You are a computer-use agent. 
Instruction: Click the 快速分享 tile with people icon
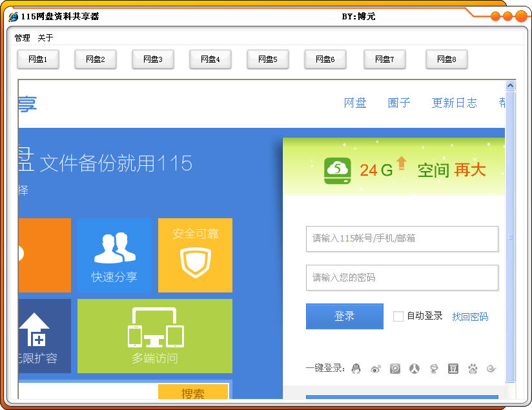click(x=114, y=255)
